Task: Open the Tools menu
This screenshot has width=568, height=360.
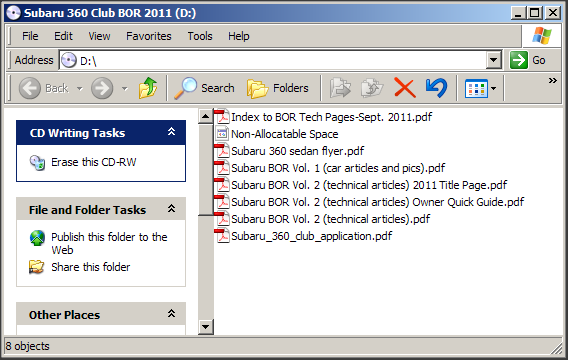Action: tap(200, 36)
